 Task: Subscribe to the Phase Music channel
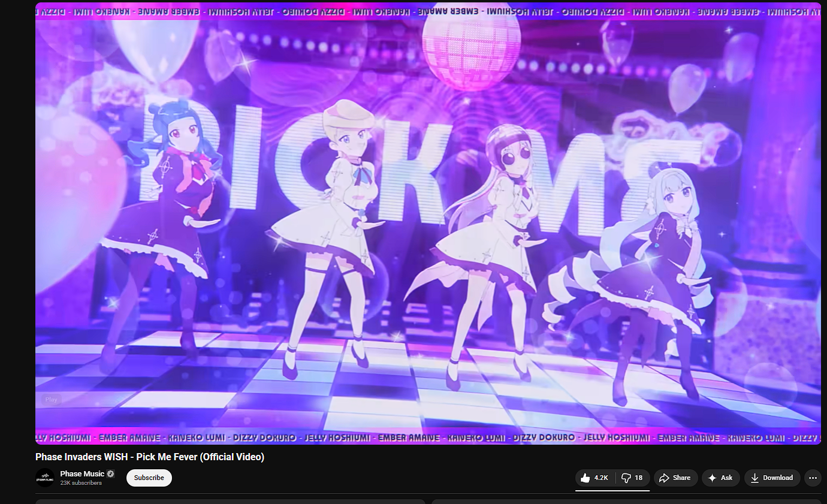[x=149, y=478]
